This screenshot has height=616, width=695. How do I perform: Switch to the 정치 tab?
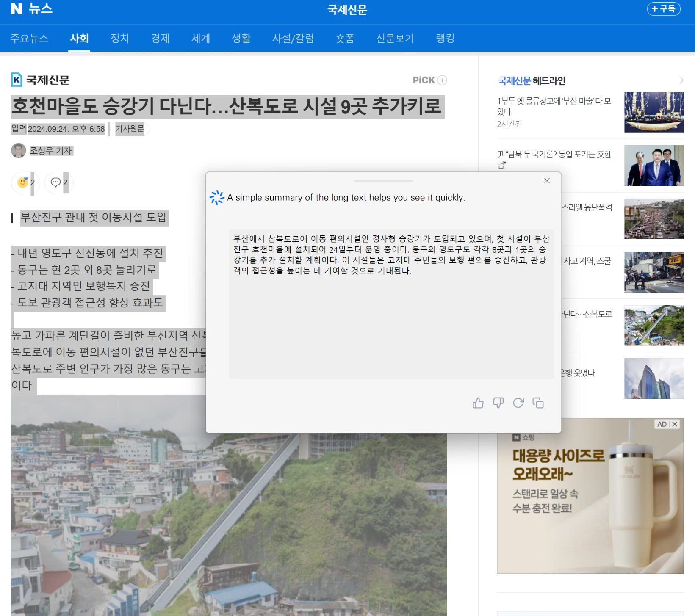(119, 38)
